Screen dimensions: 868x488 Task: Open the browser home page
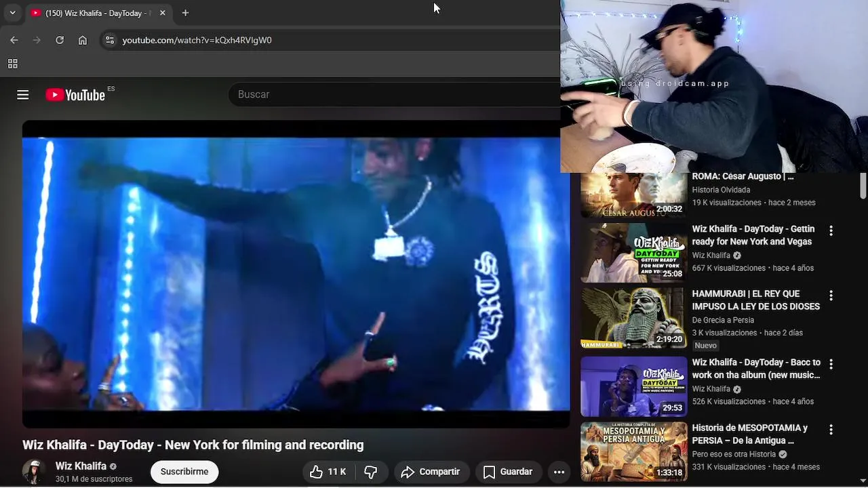(83, 40)
